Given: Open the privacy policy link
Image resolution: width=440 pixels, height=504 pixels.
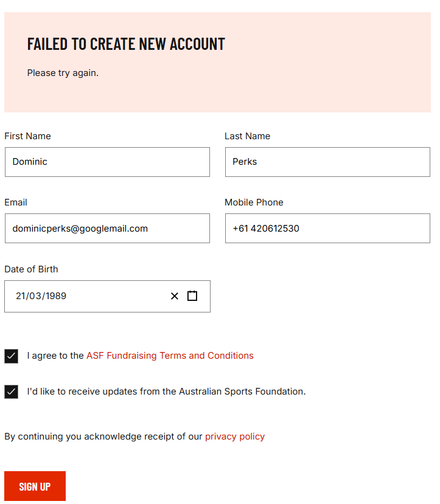Looking at the screenshot, I should (235, 437).
